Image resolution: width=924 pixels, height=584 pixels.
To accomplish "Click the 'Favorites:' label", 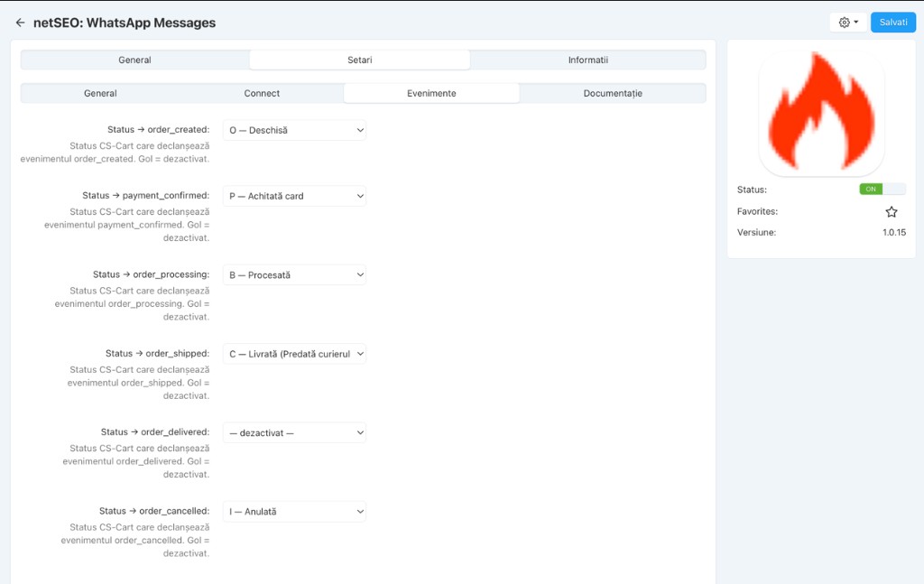I will tap(757, 211).
